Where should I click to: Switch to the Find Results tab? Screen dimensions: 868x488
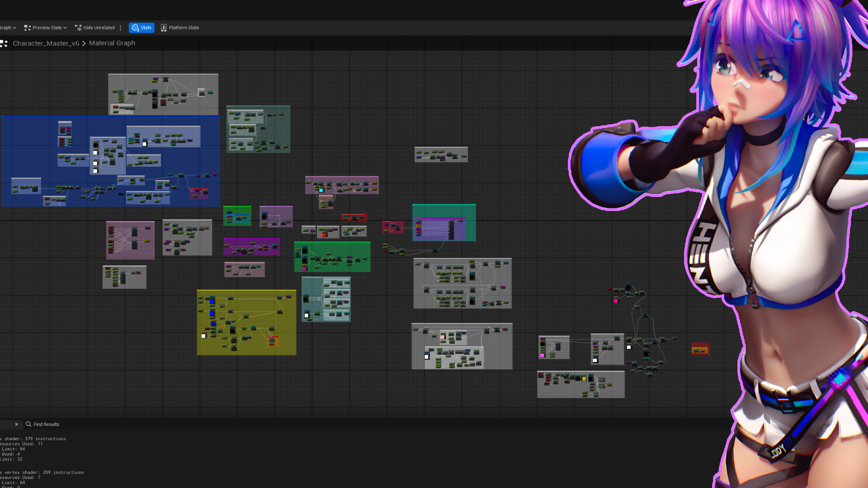click(42, 424)
